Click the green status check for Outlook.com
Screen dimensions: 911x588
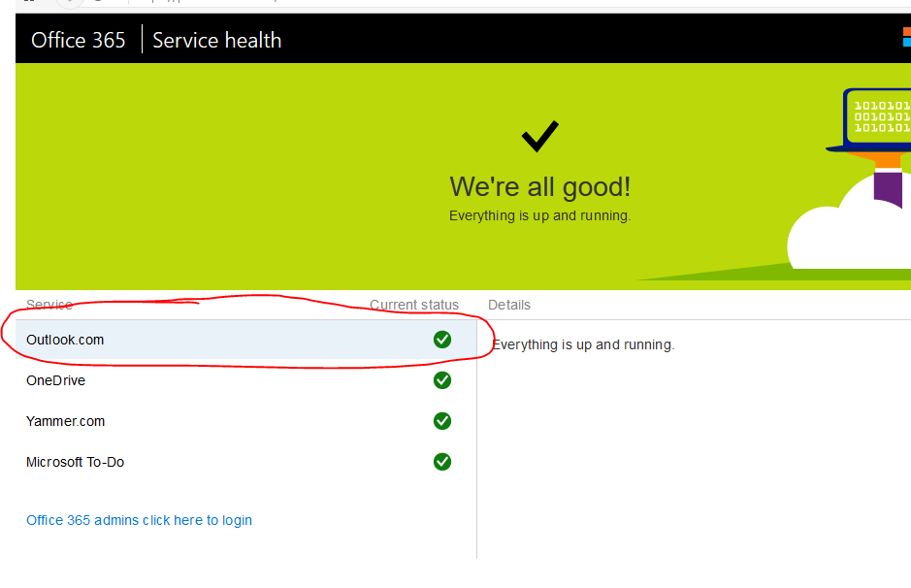click(x=442, y=340)
